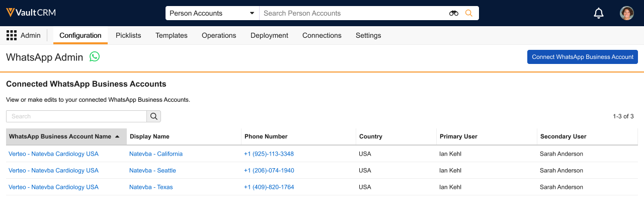Open the app launcher grid icon
Screen dimensions: 644x211
pos(11,35)
